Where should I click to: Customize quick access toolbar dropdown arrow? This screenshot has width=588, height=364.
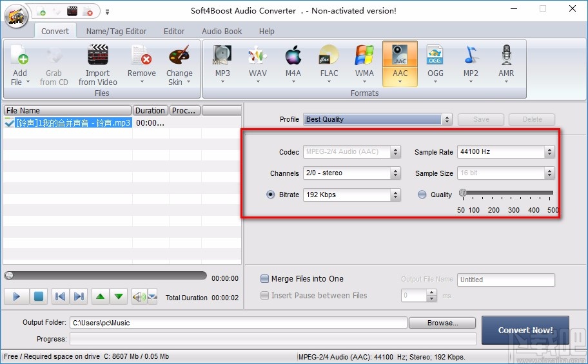click(x=107, y=12)
